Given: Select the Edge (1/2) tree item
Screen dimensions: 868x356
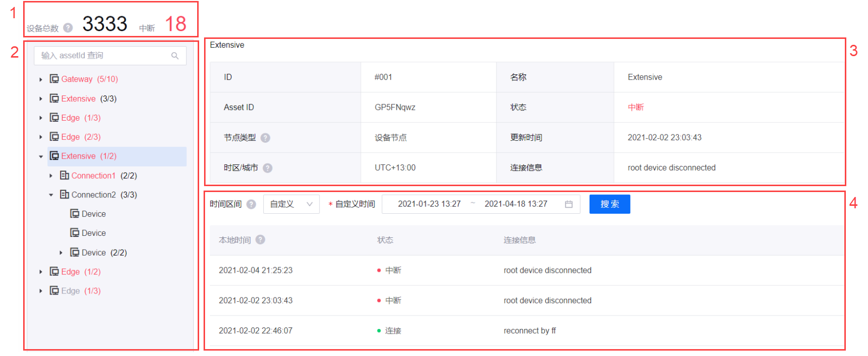Looking at the screenshot, I should (81, 272).
